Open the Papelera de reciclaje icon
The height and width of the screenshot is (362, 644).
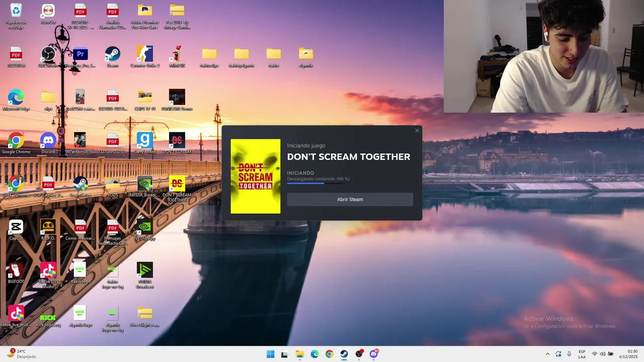[16, 16]
